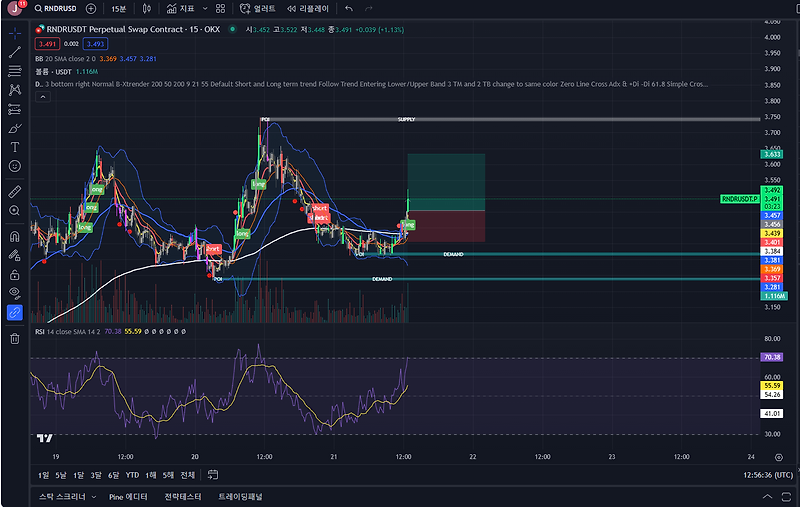The height and width of the screenshot is (507, 800).
Task: Select the red long position stop zone
Action: coord(446,226)
